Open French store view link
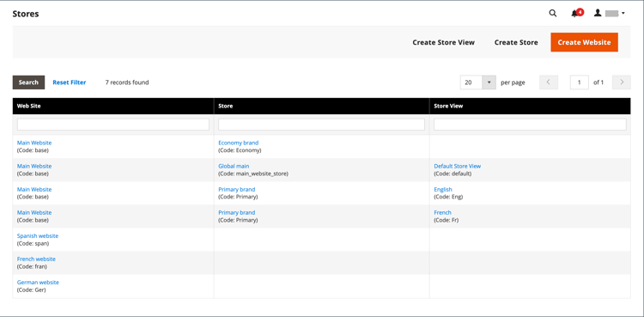The height and width of the screenshot is (317, 644). (x=442, y=212)
